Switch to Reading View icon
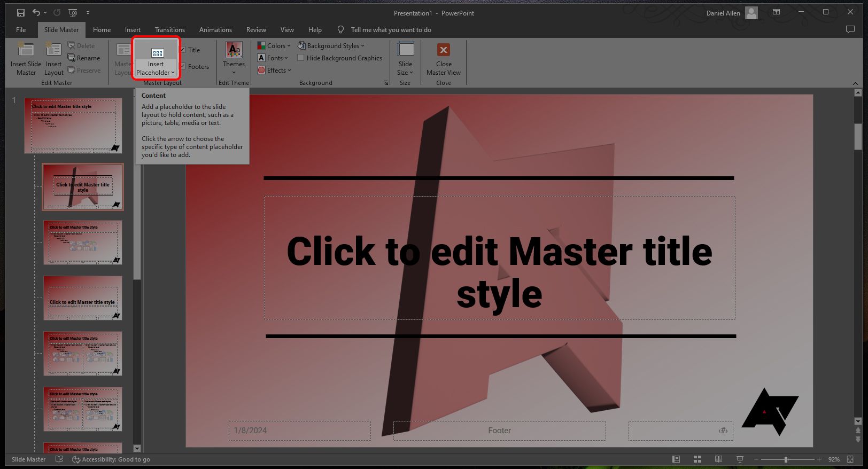The height and width of the screenshot is (469, 868). pyautogui.click(x=719, y=459)
